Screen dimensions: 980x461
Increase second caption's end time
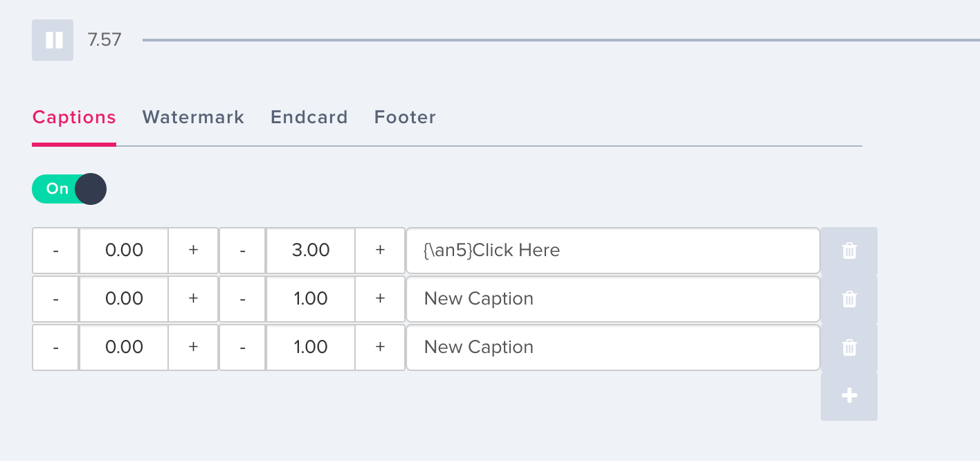coord(380,298)
